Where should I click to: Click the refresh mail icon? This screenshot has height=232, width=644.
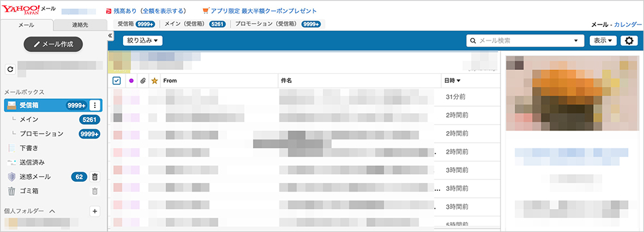(11, 69)
